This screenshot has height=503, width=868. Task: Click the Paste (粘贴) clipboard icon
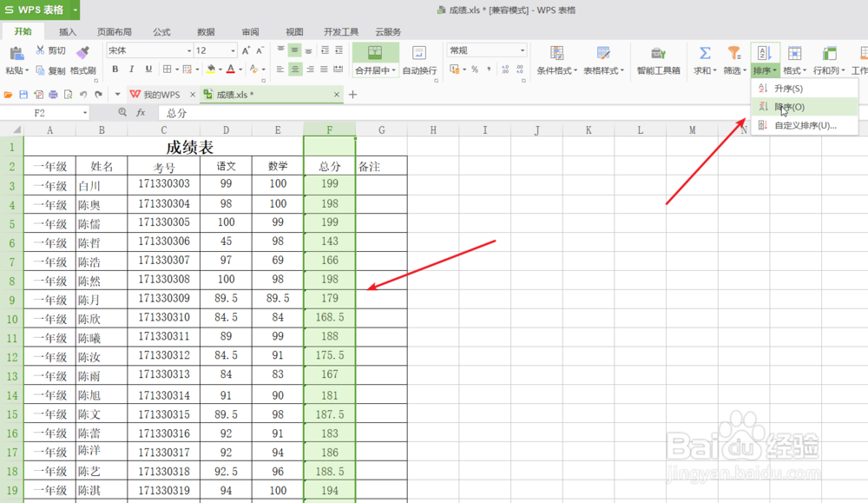pos(16,54)
